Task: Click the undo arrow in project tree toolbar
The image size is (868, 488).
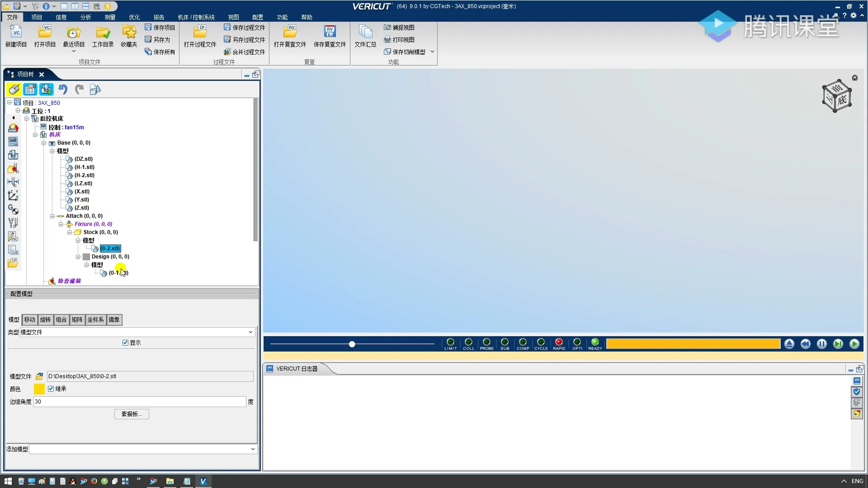Action: tap(63, 89)
